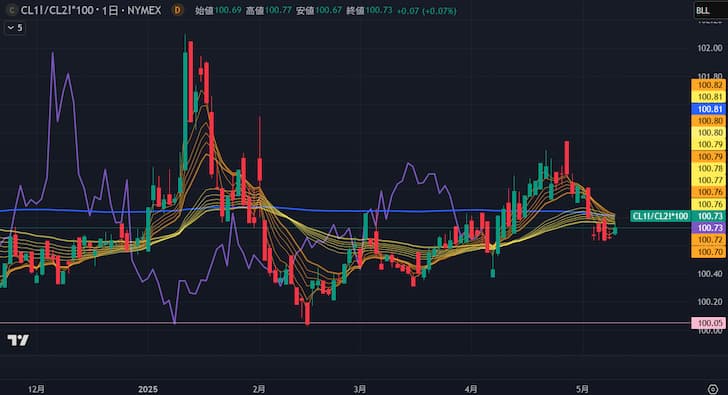This screenshot has width=728, height=395.
Task: Select the open value 100.69
Action: click(228, 10)
